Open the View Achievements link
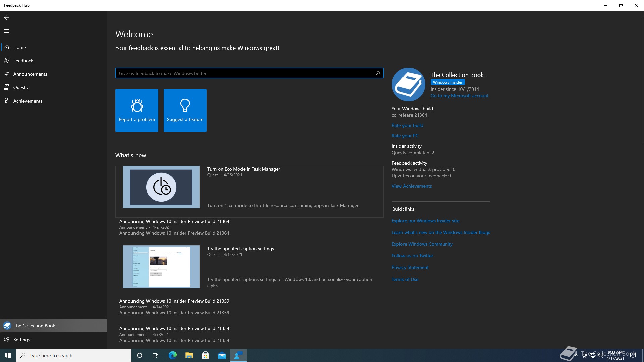 (412, 186)
